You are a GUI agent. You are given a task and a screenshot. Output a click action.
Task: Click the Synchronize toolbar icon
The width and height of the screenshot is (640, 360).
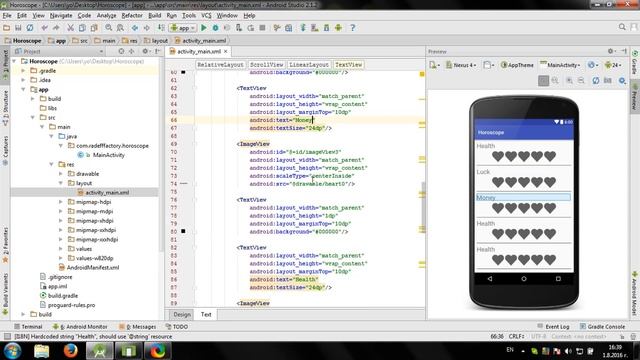(x=30, y=28)
